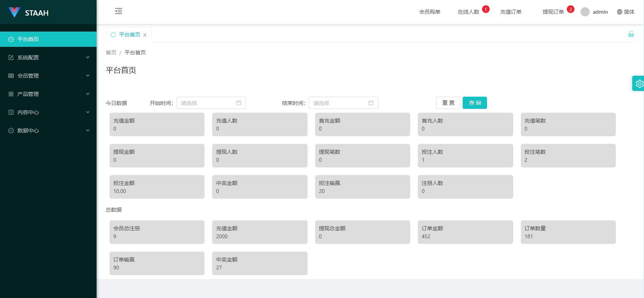The width and height of the screenshot is (644, 298).
Task: Click the 注册人数 card
Action: pos(465,187)
